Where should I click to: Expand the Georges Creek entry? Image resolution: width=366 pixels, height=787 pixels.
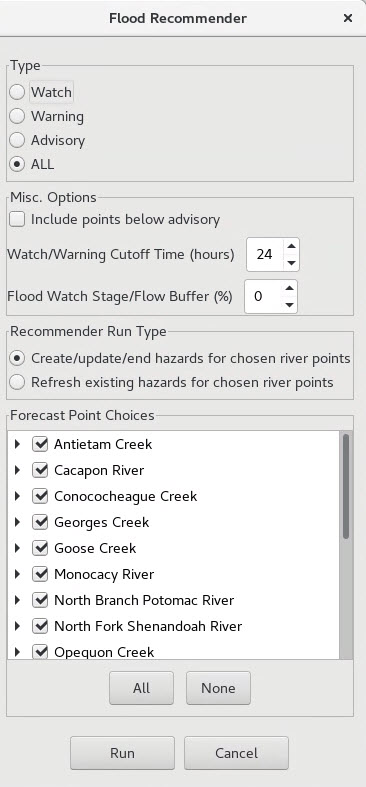pyautogui.click(x=18, y=522)
